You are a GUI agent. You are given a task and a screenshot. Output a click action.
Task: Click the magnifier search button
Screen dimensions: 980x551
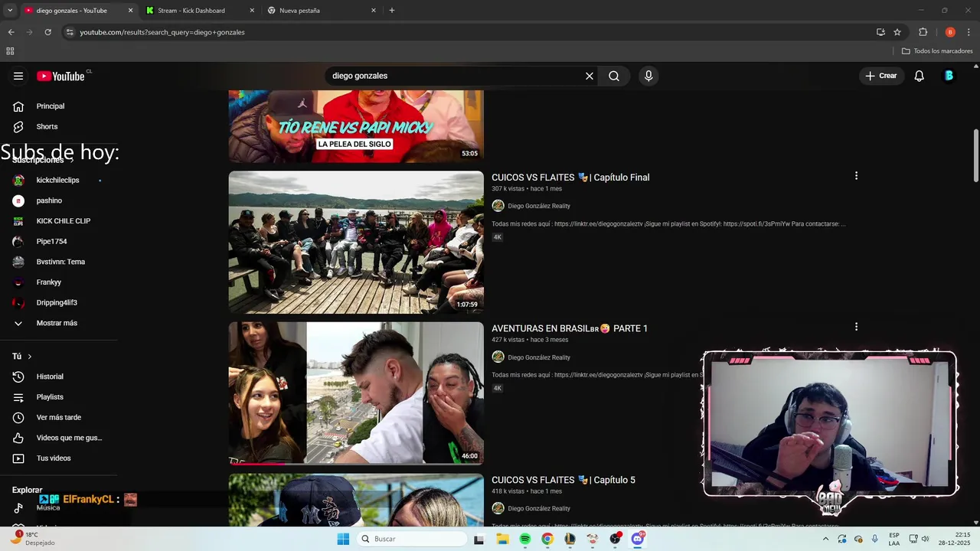[614, 76]
